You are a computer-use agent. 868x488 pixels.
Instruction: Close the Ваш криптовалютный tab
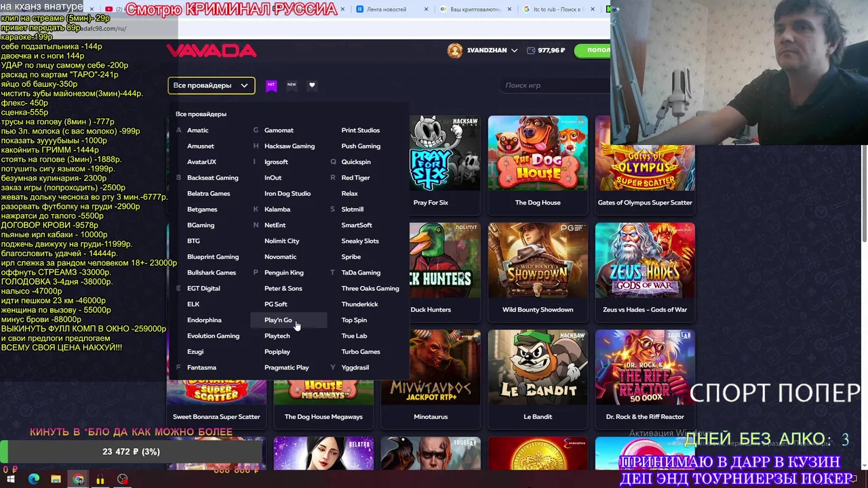509,9
